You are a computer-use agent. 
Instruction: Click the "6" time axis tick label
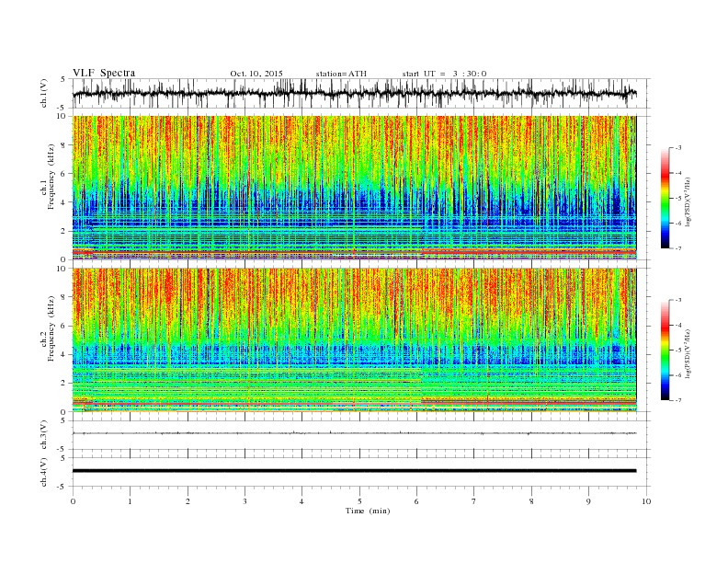tap(417, 501)
